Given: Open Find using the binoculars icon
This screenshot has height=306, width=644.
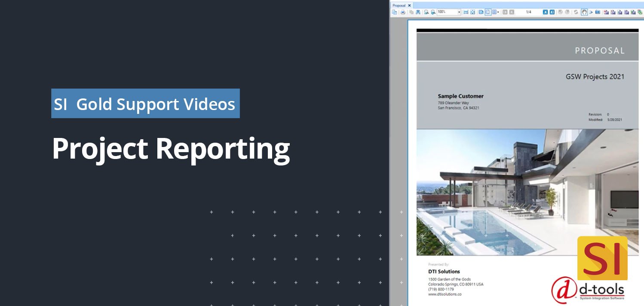Looking at the screenshot, I should 418,12.
